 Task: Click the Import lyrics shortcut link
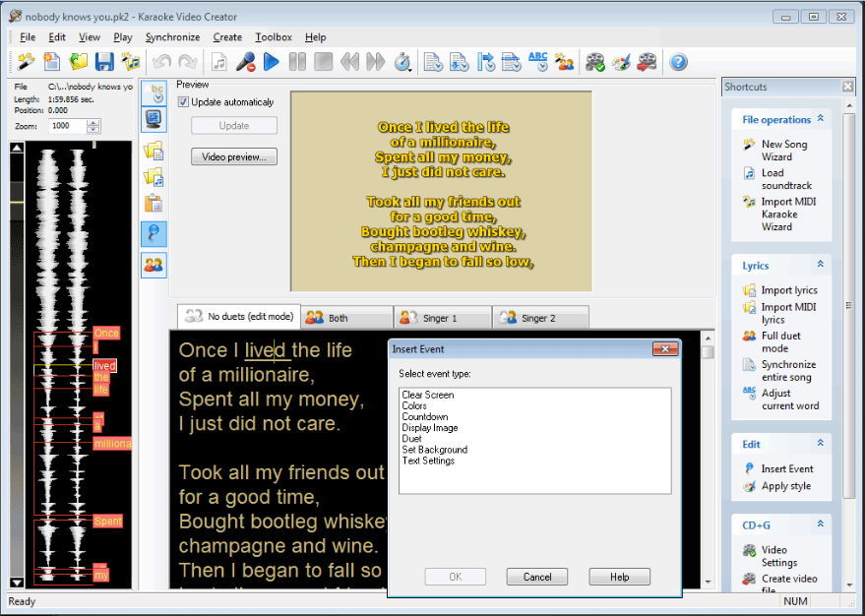point(789,290)
